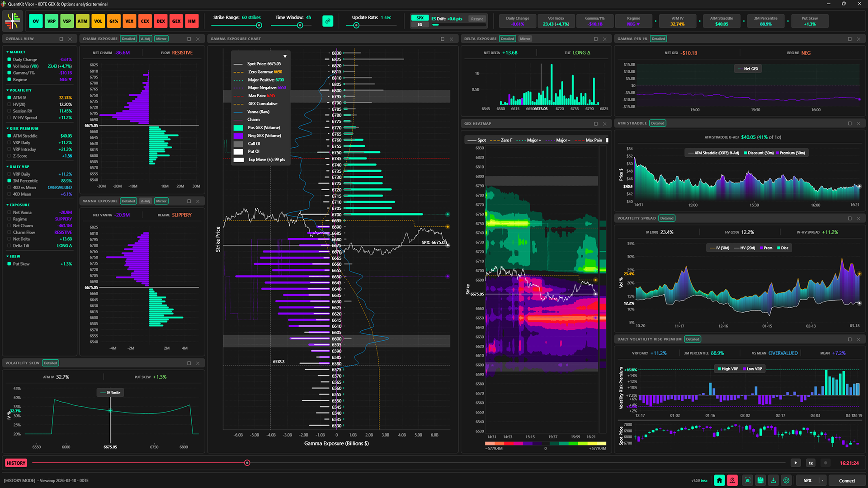Collapse the SKEW section
868x488 pixels.
point(14,257)
